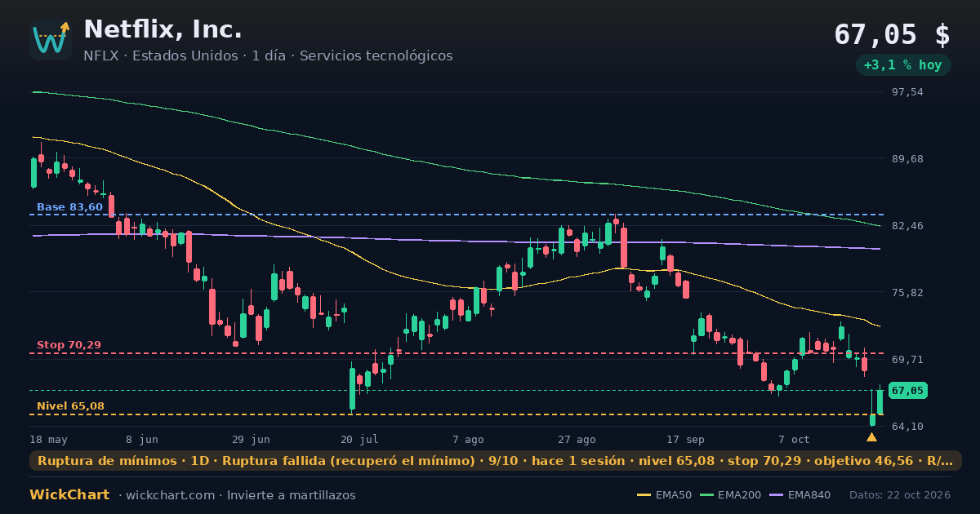
Task: Click the large 67,05 $ price
Action: pyautogui.click(x=892, y=34)
